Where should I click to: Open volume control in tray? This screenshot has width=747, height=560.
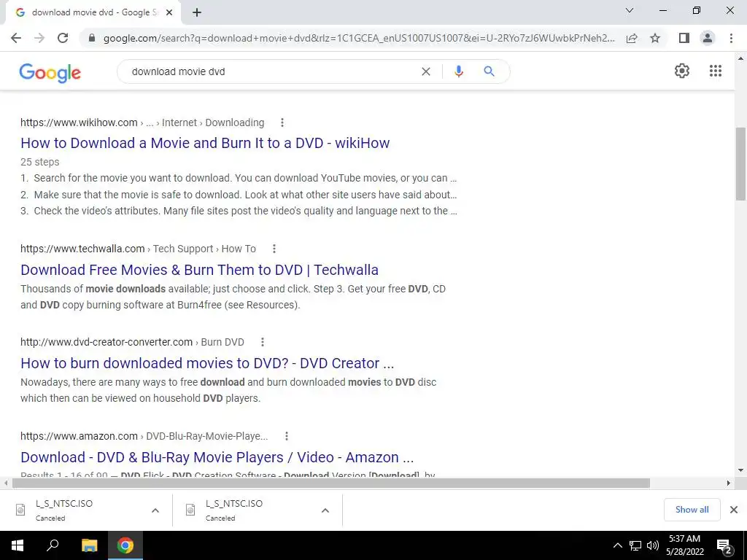(653, 545)
